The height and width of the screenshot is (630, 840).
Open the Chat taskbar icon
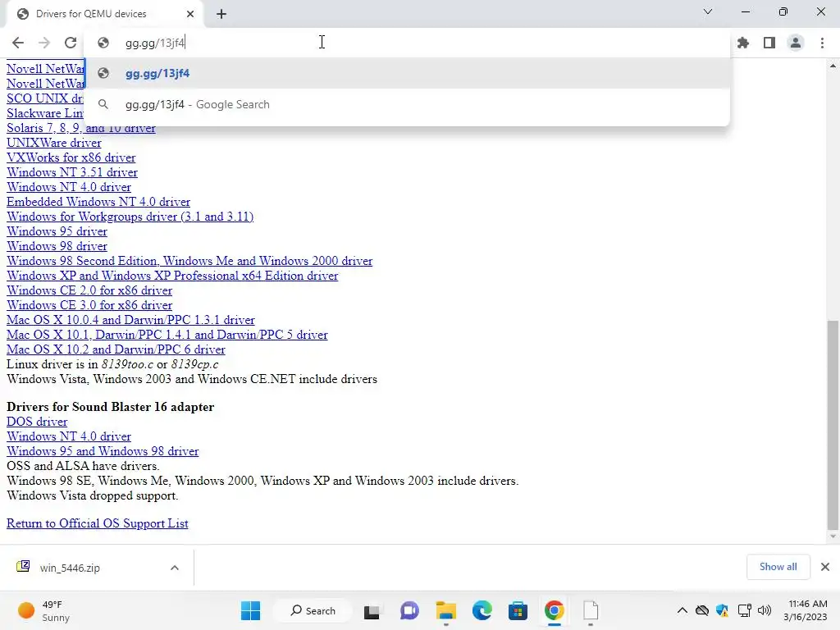[409, 610]
